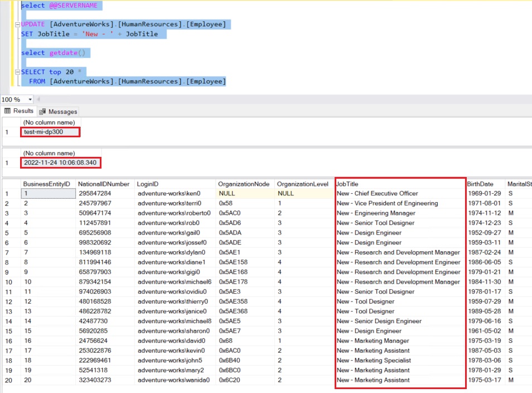The image size is (532, 393).
Task: Click the NationalIDNumber column header
Action: click(104, 184)
